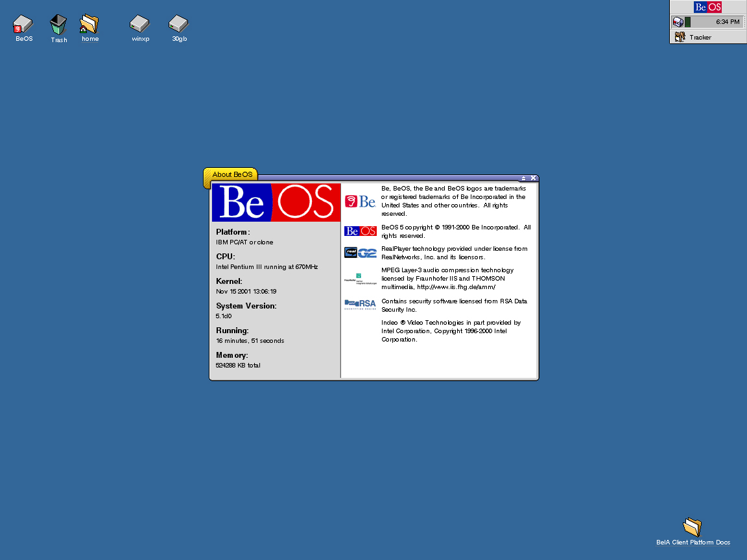
Task: Click the 'Platform:' heading
Action: click(x=233, y=232)
